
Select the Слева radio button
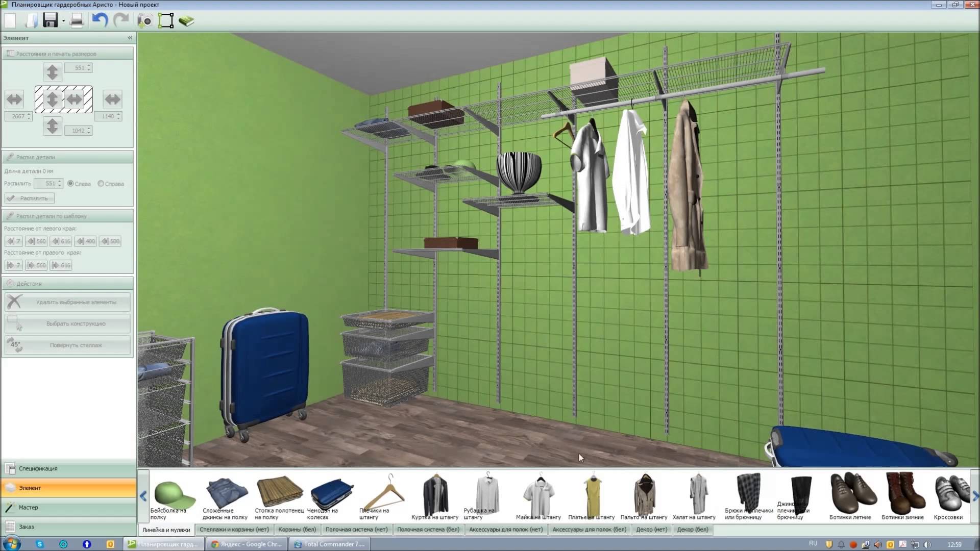click(71, 184)
